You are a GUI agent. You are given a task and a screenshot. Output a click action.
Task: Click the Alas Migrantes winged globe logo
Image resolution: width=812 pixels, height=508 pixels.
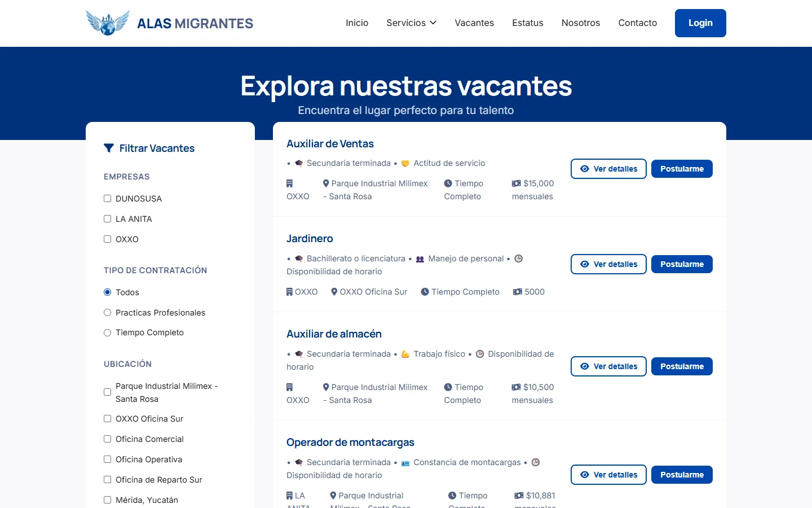[108, 23]
